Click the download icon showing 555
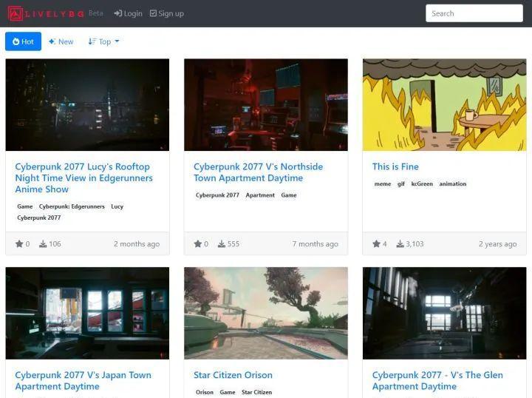Screen dimensions: 532x398 tap(222, 244)
